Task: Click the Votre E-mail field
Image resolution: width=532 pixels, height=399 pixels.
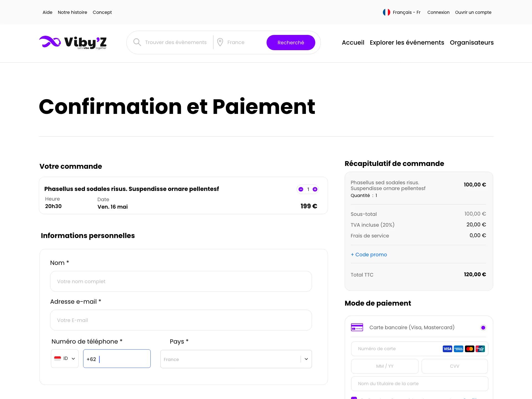Action: pos(181,320)
